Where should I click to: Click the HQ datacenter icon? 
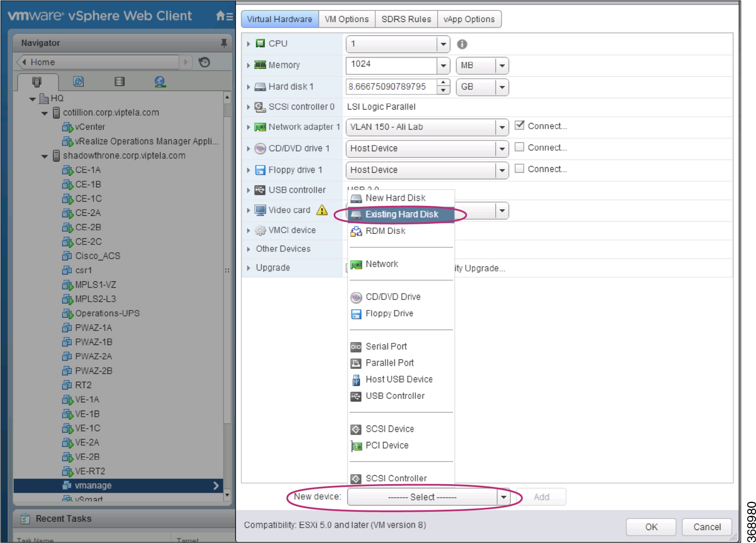(44, 99)
